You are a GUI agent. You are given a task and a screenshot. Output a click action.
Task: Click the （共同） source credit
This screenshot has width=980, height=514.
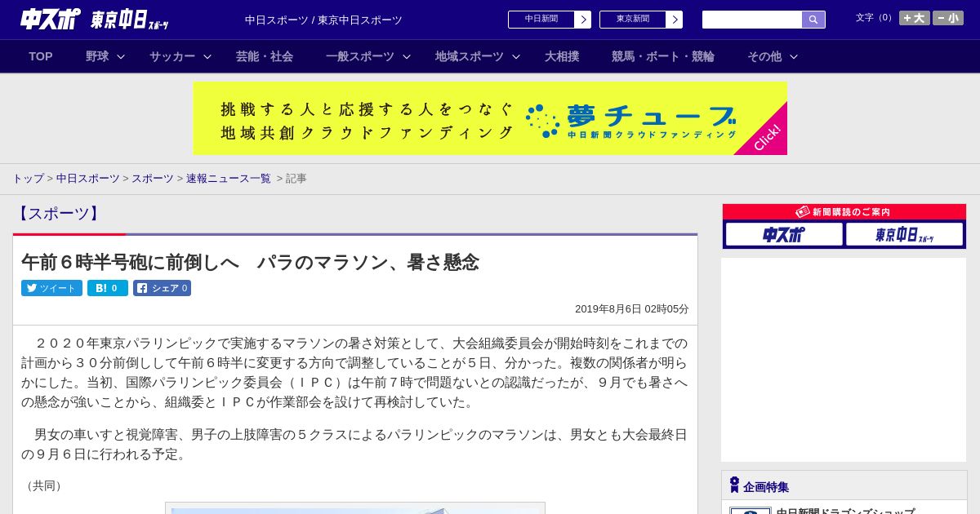(44, 485)
